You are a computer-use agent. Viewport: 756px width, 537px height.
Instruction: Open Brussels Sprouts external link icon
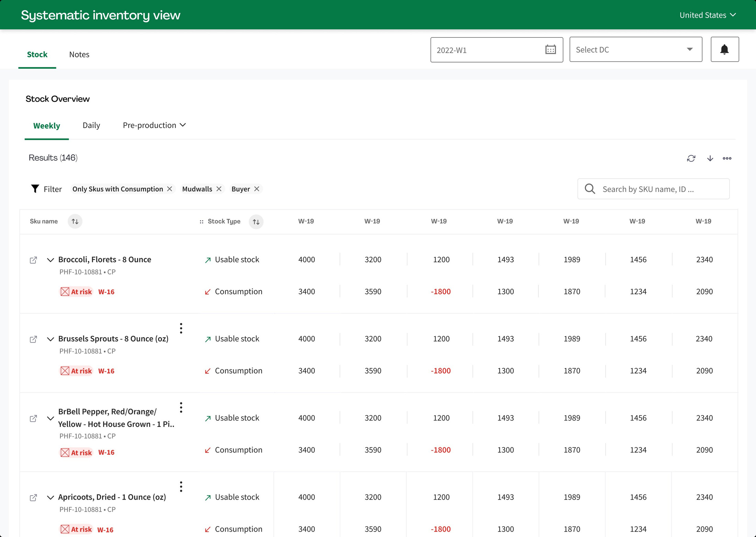tap(33, 339)
